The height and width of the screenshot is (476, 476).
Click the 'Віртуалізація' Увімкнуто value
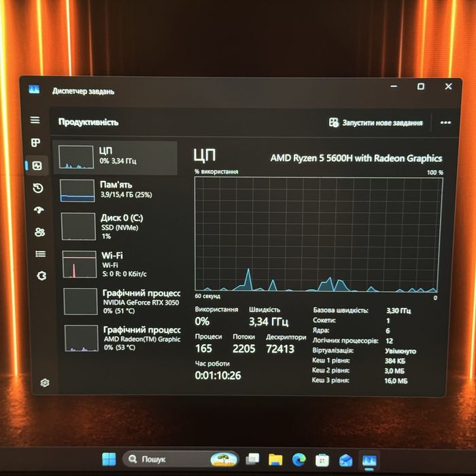pos(401,351)
